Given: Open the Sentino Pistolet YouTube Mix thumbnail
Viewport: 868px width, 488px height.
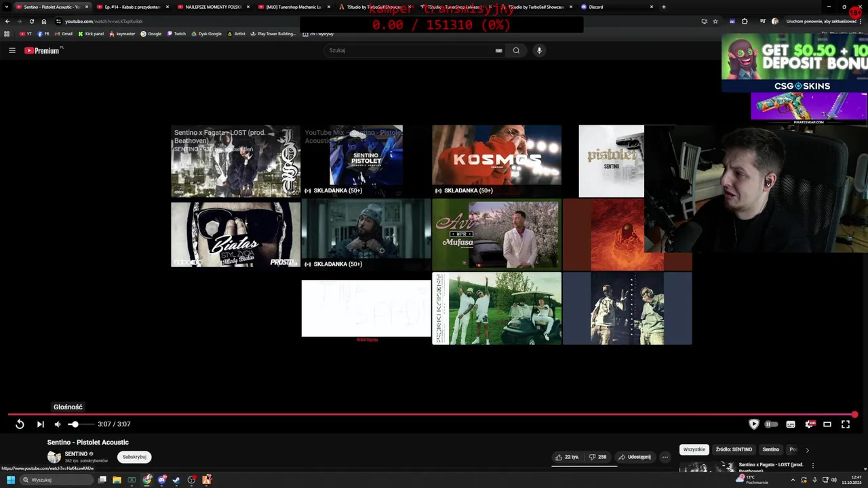Looking at the screenshot, I should pyautogui.click(x=366, y=161).
